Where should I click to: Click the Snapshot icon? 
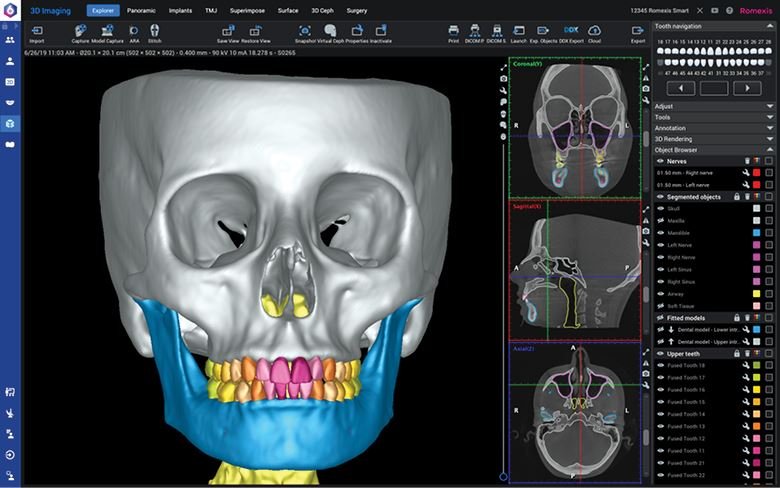(x=305, y=32)
